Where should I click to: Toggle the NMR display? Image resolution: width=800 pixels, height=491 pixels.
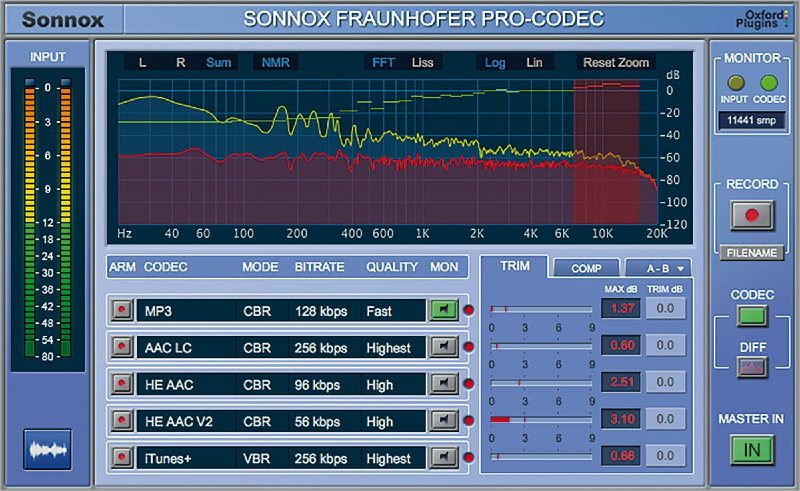pos(276,62)
